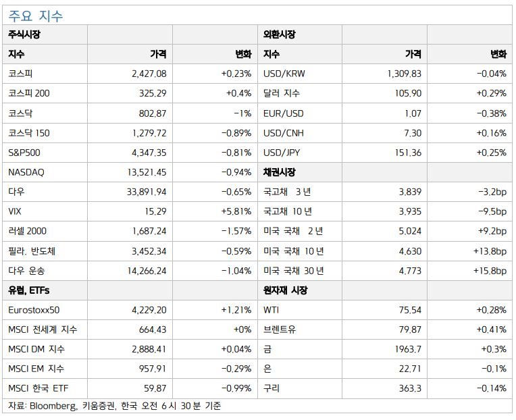Click the USD/KRW row label
The width and height of the screenshot is (516, 420).
(284, 74)
